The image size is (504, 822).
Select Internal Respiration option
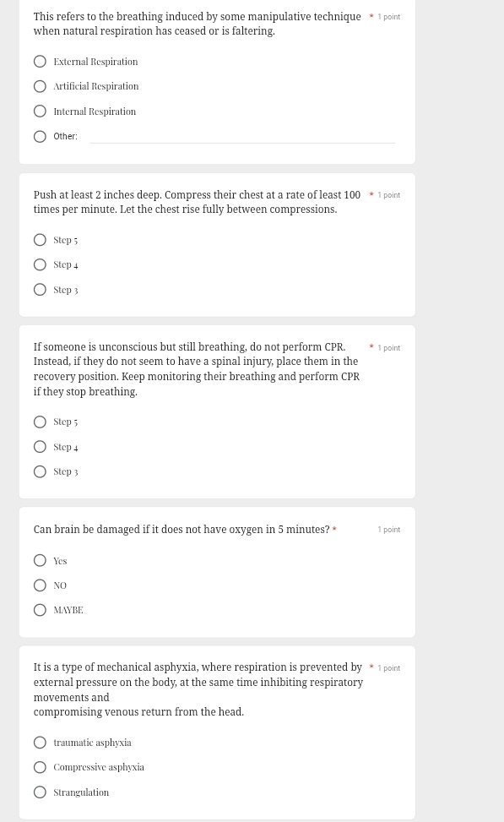(x=40, y=112)
